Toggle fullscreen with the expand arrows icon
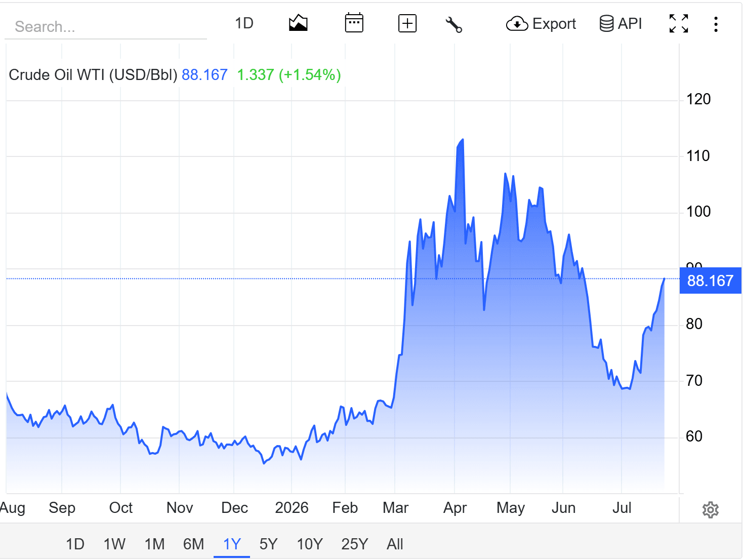 tap(679, 23)
